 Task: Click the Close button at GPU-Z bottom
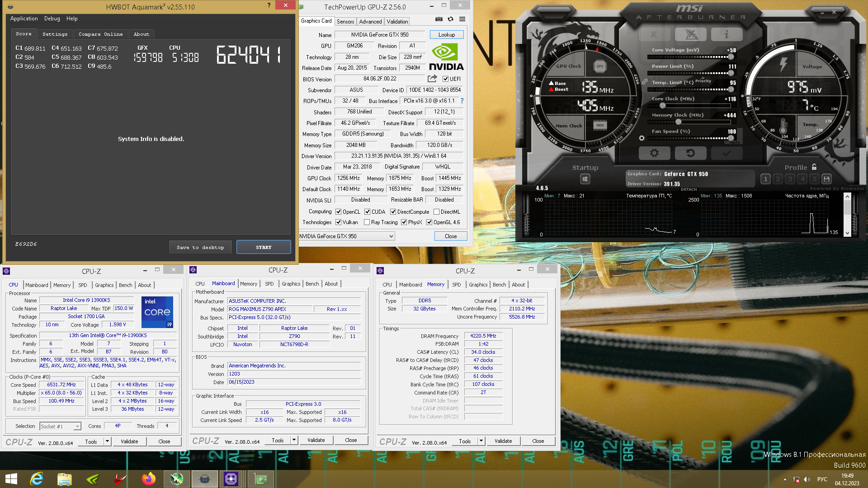[451, 236]
